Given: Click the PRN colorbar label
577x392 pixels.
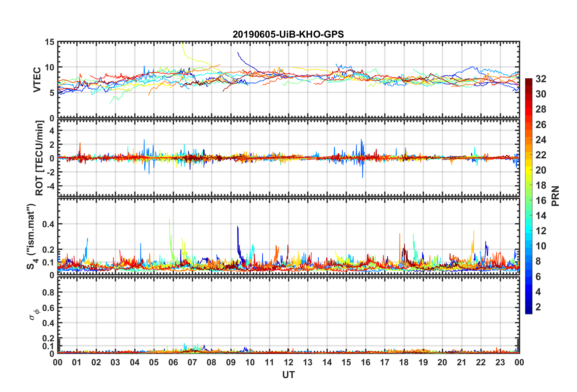Looking at the screenshot, I should [x=555, y=196].
